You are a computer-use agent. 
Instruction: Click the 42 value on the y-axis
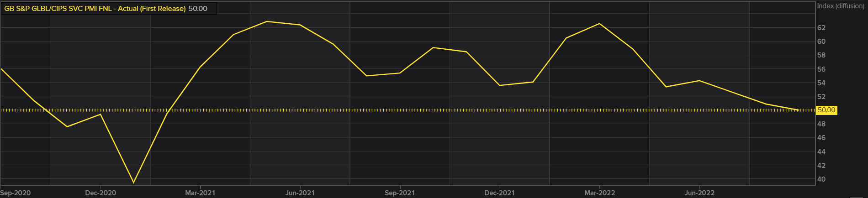tap(821, 165)
